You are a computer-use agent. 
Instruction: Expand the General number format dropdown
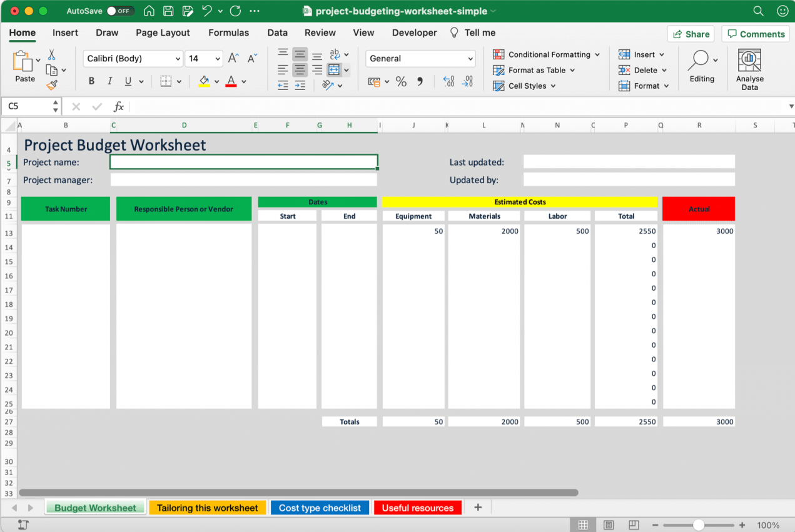(x=470, y=59)
